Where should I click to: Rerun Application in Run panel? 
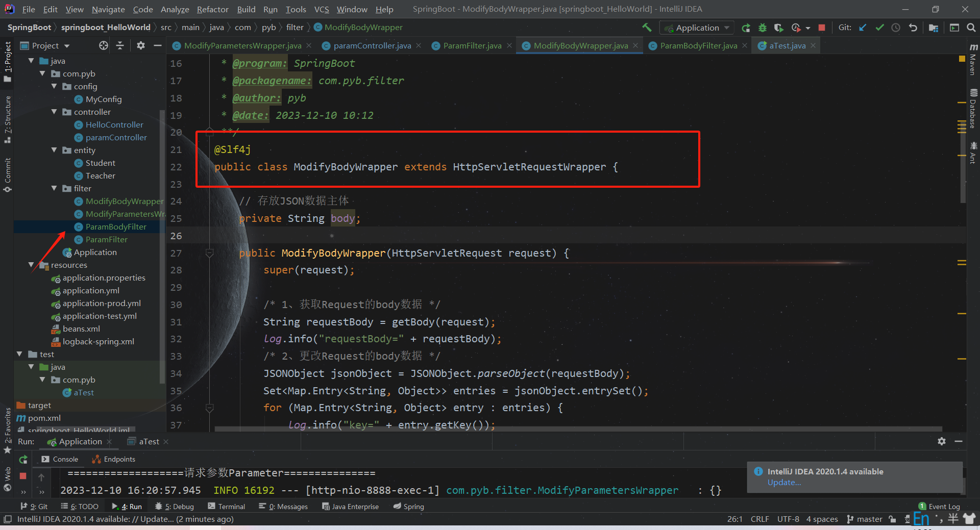23,460
